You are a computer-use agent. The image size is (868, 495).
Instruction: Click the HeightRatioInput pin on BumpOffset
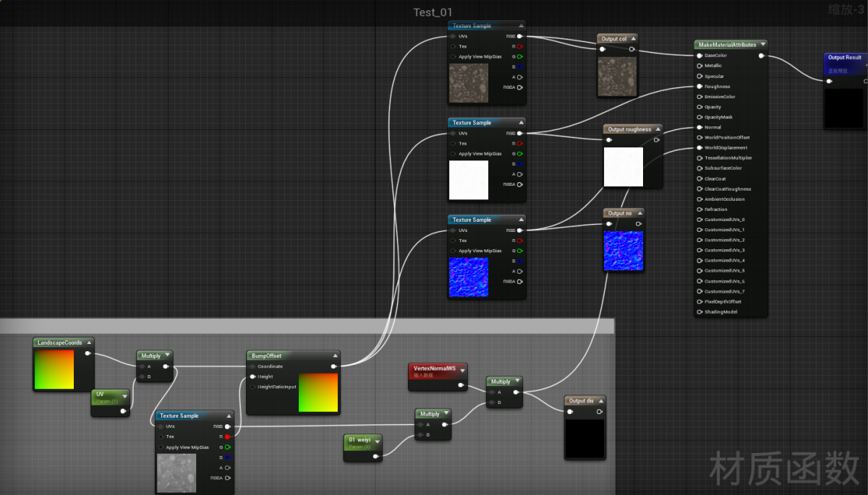[252, 387]
